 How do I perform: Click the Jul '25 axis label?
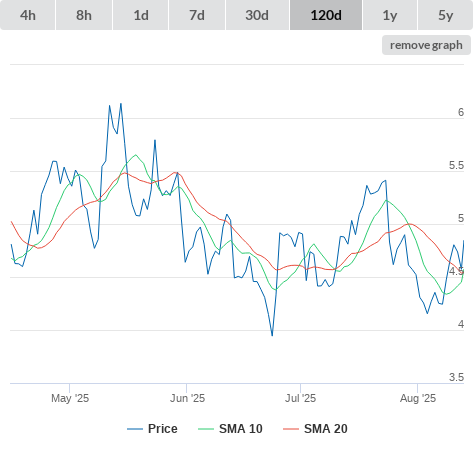[x=300, y=398]
